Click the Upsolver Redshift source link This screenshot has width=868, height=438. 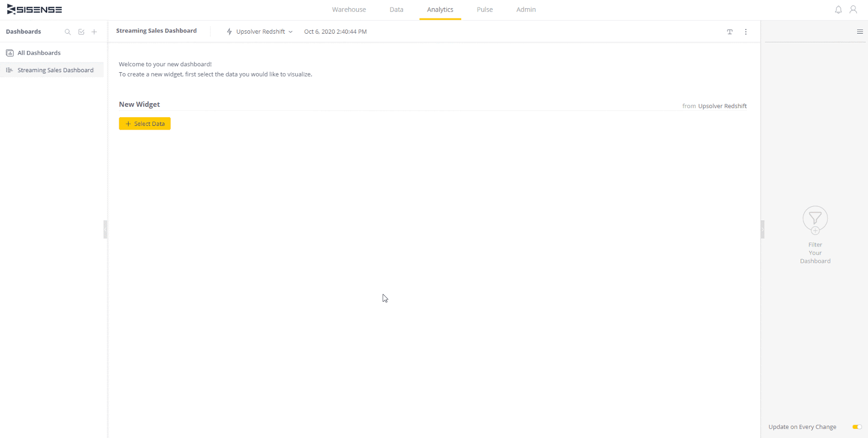pos(722,106)
